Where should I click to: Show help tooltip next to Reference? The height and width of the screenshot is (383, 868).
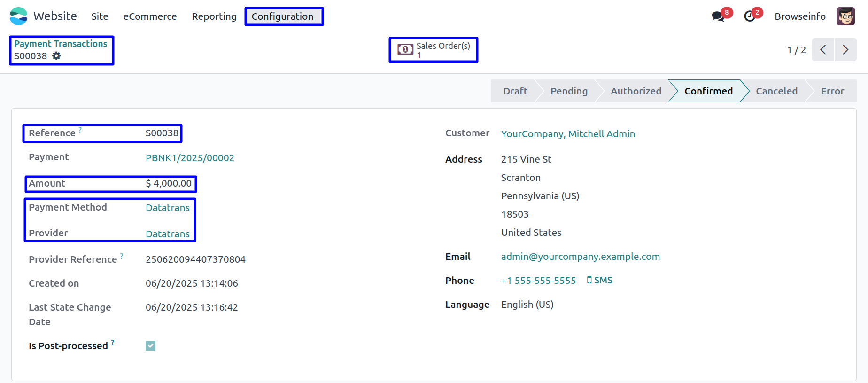point(80,129)
